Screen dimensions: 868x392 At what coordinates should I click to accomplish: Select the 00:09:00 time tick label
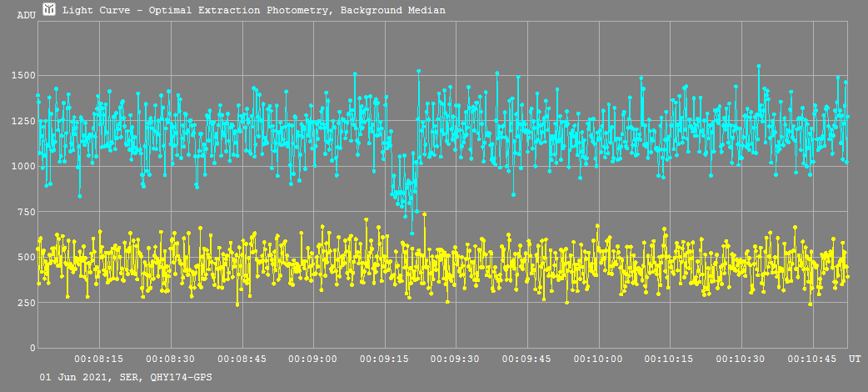tap(312, 359)
